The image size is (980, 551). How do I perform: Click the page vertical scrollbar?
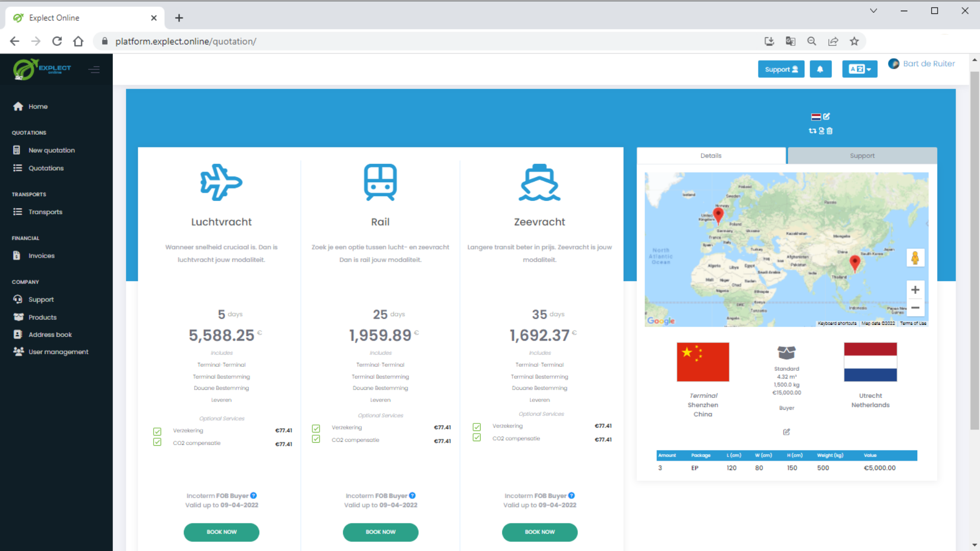pyautogui.click(x=974, y=250)
